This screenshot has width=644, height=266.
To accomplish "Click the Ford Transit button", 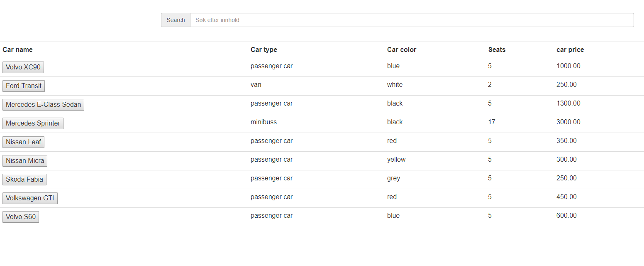I will point(24,86).
